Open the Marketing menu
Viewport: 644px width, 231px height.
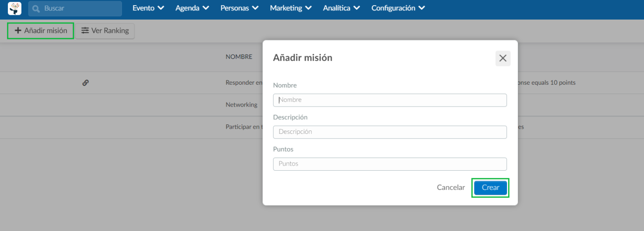(x=291, y=8)
